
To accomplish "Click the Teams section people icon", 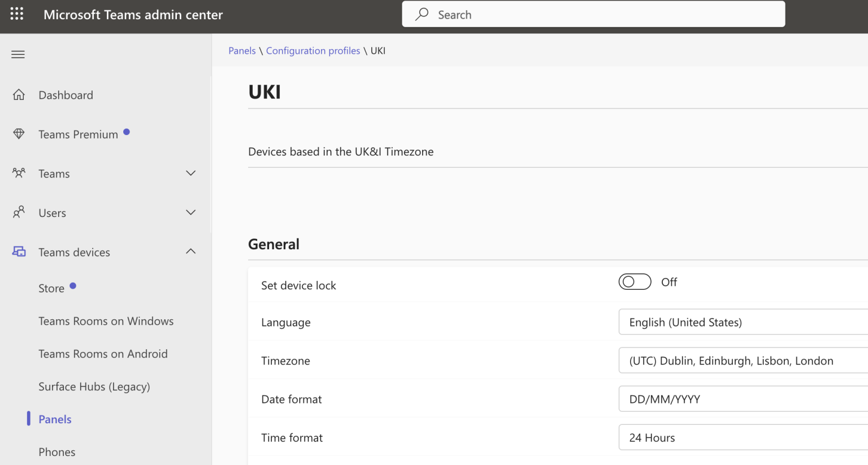I will click(x=18, y=173).
